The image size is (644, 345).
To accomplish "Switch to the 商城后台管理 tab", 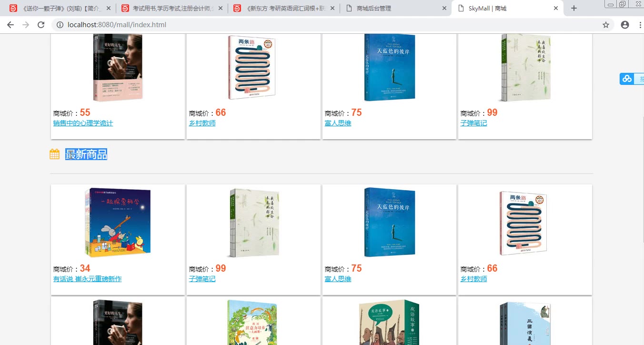I will (x=395, y=8).
